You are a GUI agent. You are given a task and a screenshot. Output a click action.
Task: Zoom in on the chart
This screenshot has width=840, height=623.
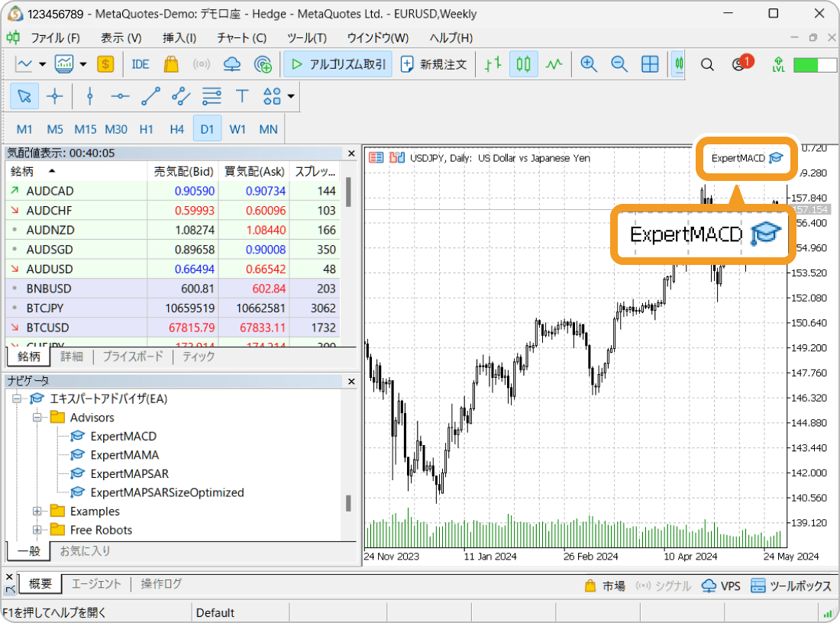pos(589,64)
